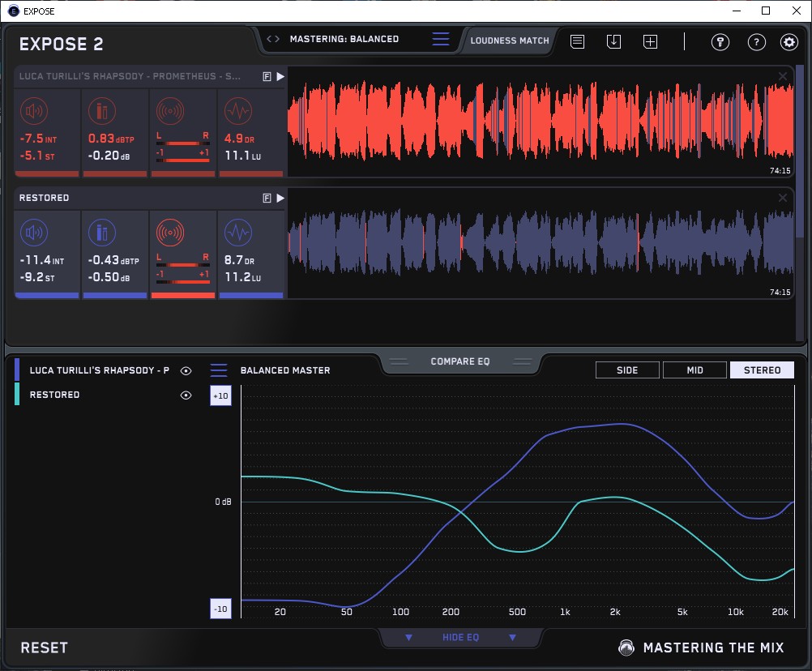The image size is (812, 671).
Task: Toggle visibility of Restored EQ curve
Action: pos(186,395)
